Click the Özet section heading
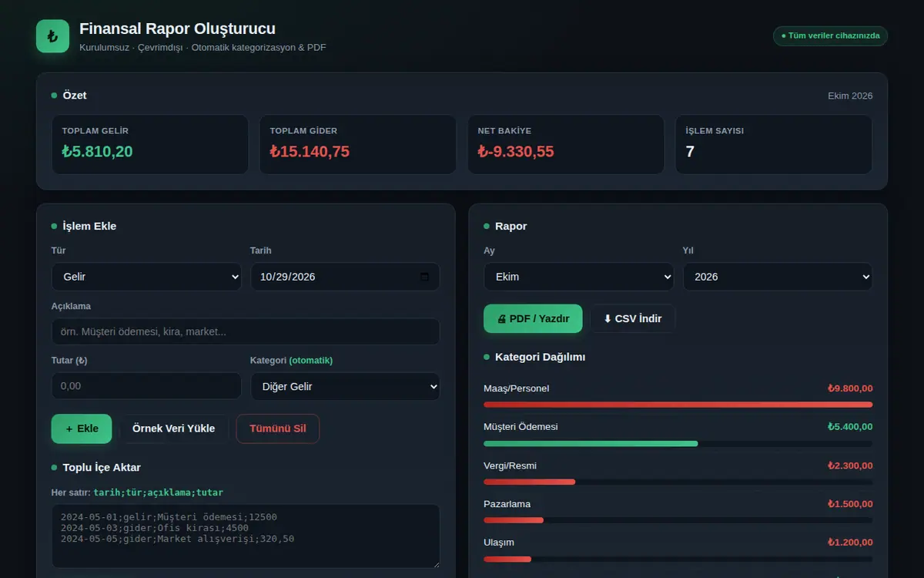 (x=75, y=96)
